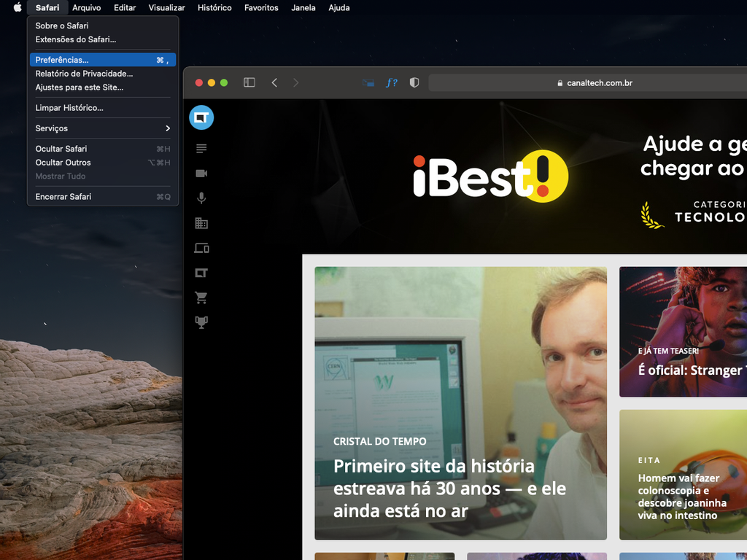Open Relatório de Privacidade…
The height and width of the screenshot is (560, 747).
pyautogui.click(x=103, y=74)
